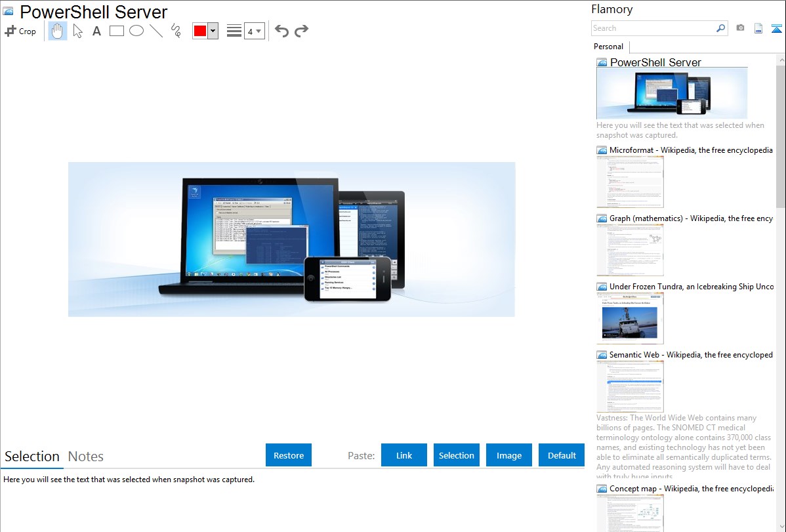
Task: Open the color picker dropdown arrow
Action: (x=213, y=31)
